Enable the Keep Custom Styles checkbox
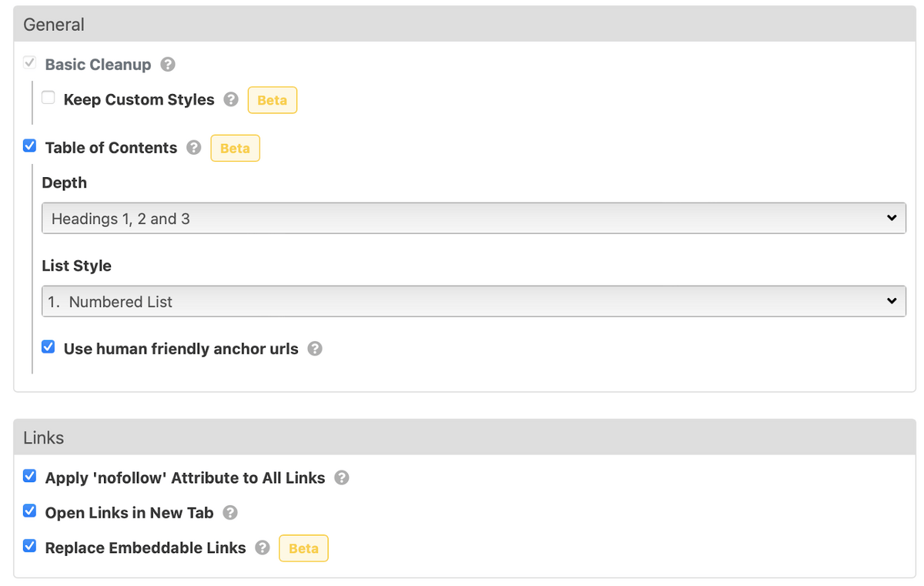 49,98
